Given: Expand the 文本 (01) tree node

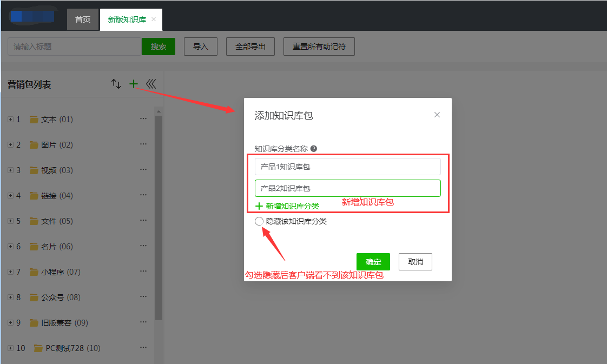Looking at the screenshot, I should click(x=10, y=119).
